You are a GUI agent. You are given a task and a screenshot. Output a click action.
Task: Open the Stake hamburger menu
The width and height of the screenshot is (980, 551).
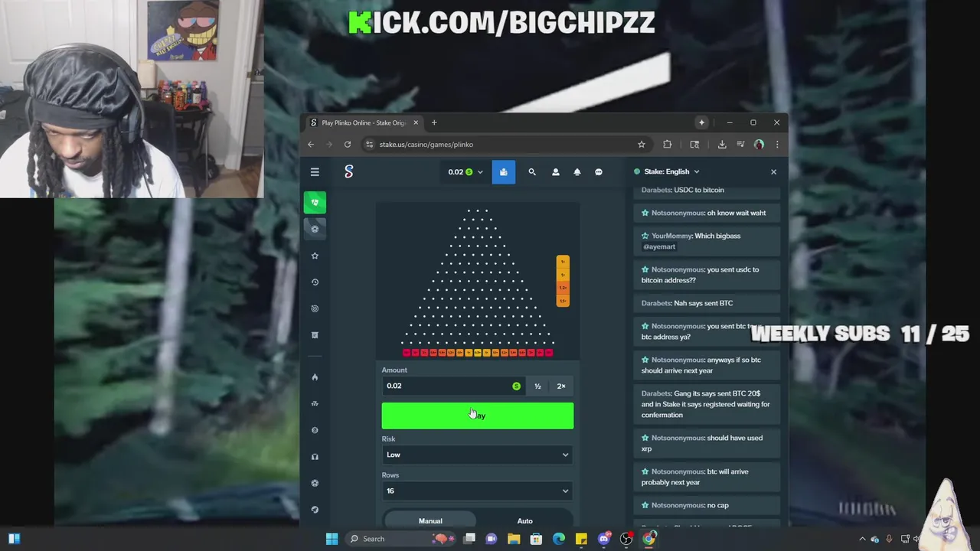[x=315, y=172]
